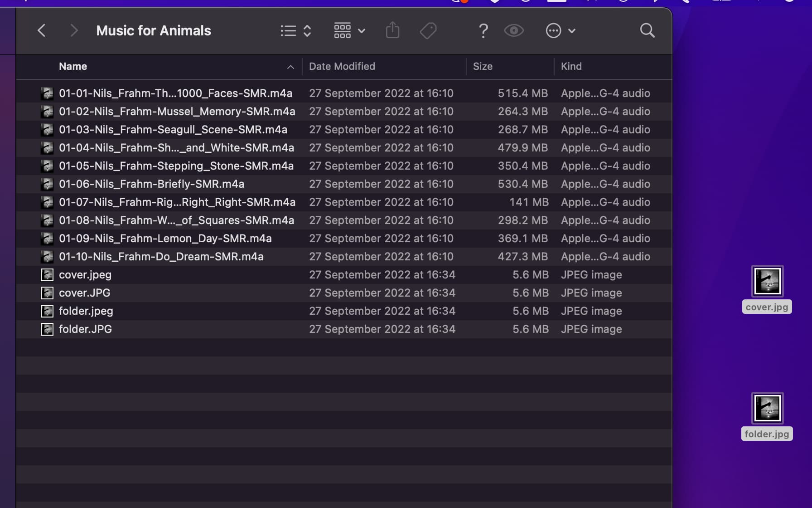Select 01-06-Nils_Frahm-Briefly-SMR.m4a file
The width and height of the screenshot is (812, 508).
[151, 184]
